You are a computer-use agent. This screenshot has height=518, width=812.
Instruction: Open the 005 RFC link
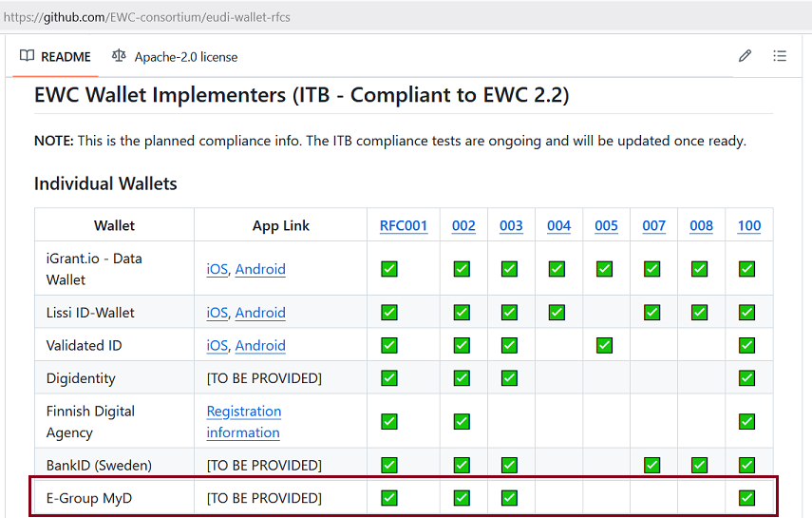pyautogui.click(x=607, y=225)
